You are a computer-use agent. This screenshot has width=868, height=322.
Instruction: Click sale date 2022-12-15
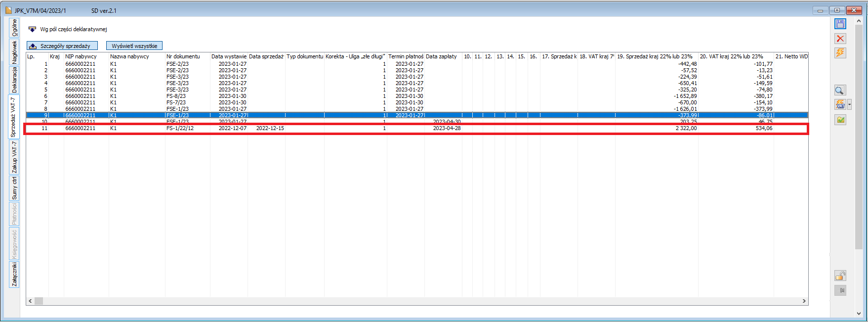(x=270, y=128)
